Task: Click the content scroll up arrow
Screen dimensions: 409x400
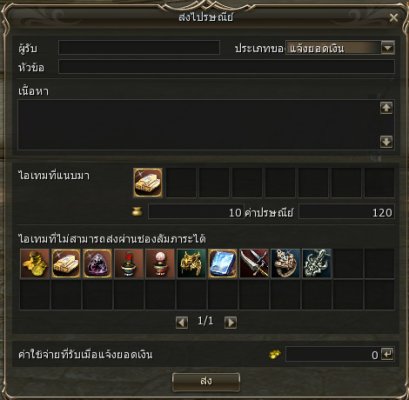Action: (x=386, y=108)
